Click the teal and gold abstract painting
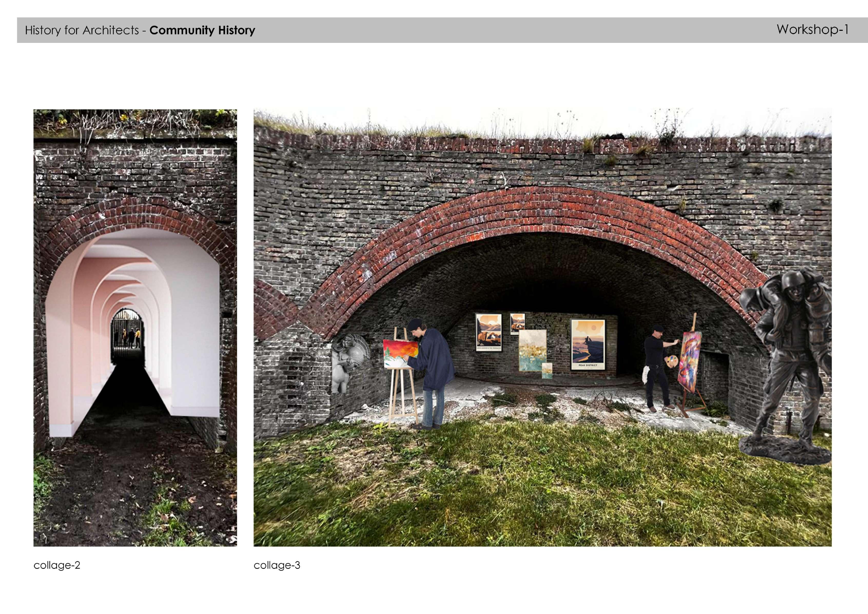The width and height of the screenshot is (868, 614). coord(532,350)
